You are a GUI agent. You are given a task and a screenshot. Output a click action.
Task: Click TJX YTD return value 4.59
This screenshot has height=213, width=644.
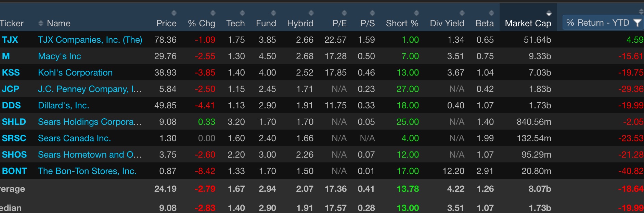point(635,40)
